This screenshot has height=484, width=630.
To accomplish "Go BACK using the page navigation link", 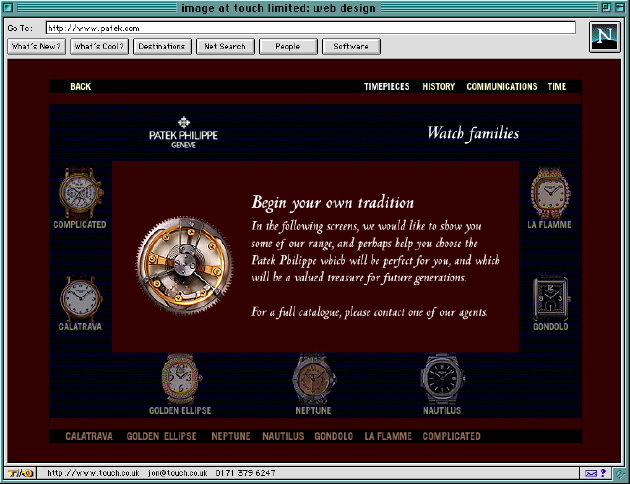I will (81, 87).
